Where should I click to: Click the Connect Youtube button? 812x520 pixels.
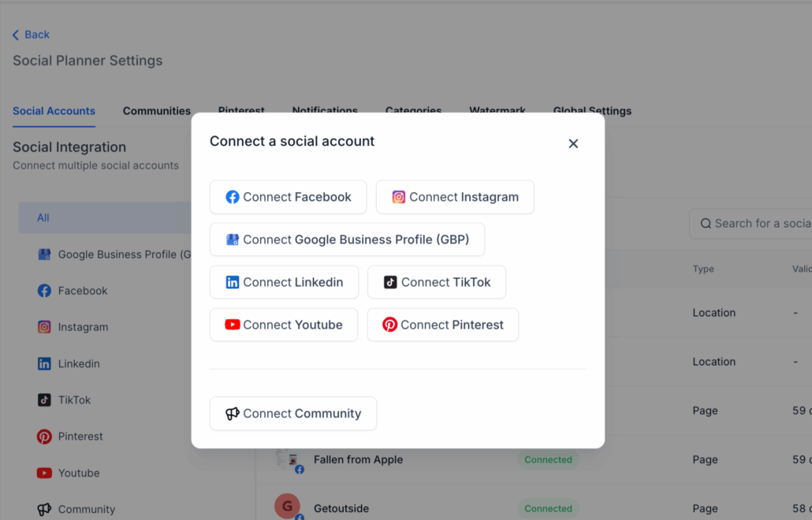(x=284, y=325)
